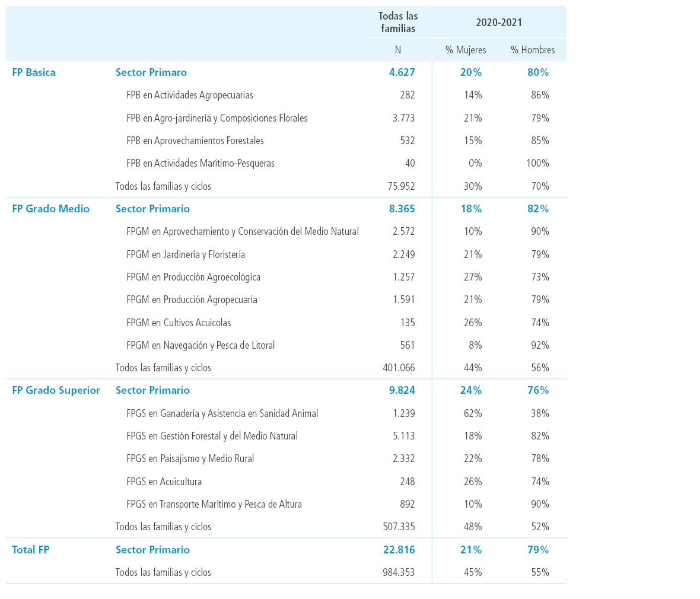
Task: Click FPGM en Jardinería y Floristería
Action: click(x=186, y=254)
